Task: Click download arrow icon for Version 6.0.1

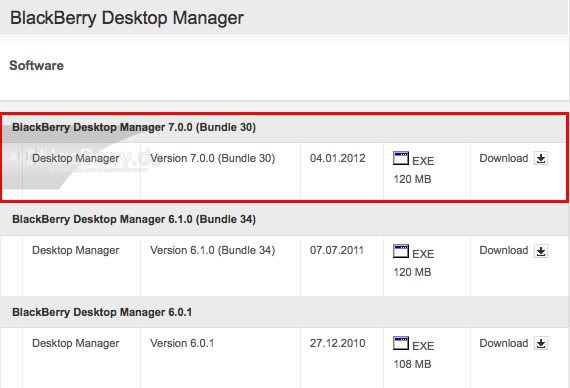Action: [541, 343]
